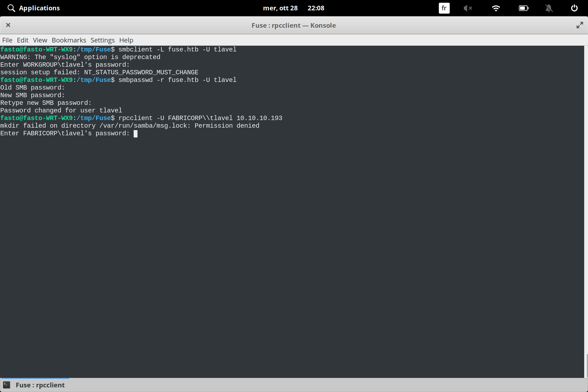Viewport: 588px width, 392px height.
Task: Click the search magnifier icon
Action: point(11,8)
